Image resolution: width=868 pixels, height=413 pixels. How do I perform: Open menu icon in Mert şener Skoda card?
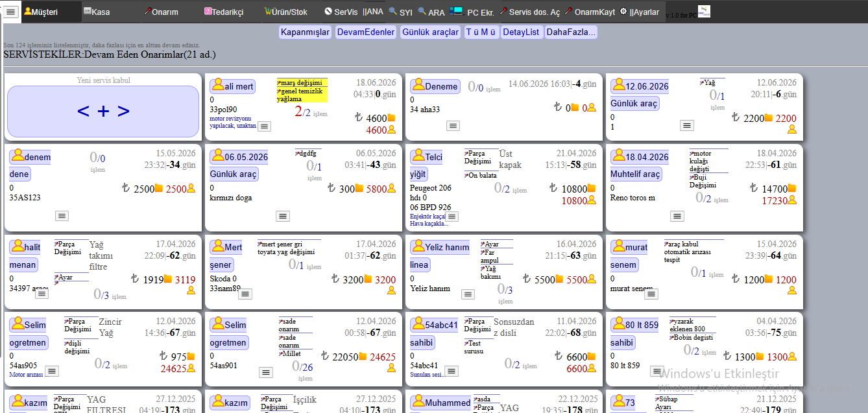point(245,294)
